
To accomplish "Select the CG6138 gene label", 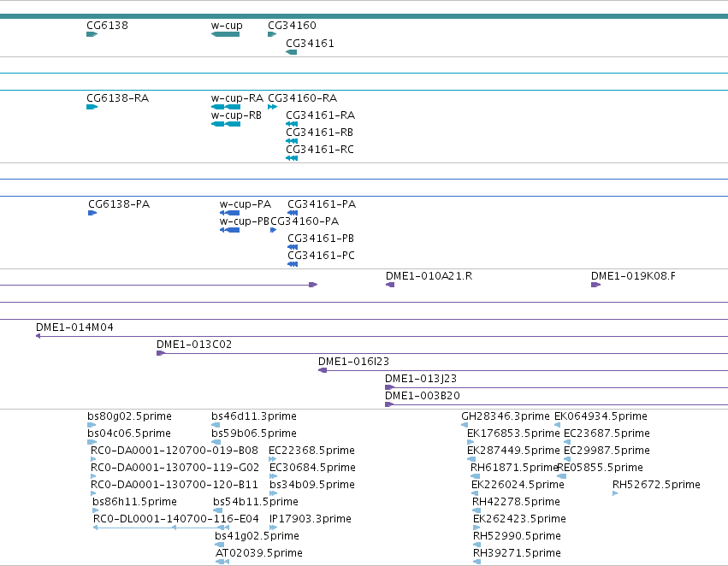I will tap(107, 26).
